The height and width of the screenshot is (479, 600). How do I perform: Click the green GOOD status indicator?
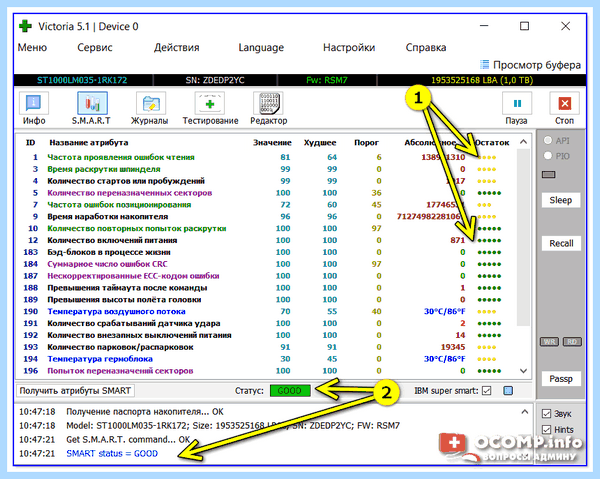290,391
